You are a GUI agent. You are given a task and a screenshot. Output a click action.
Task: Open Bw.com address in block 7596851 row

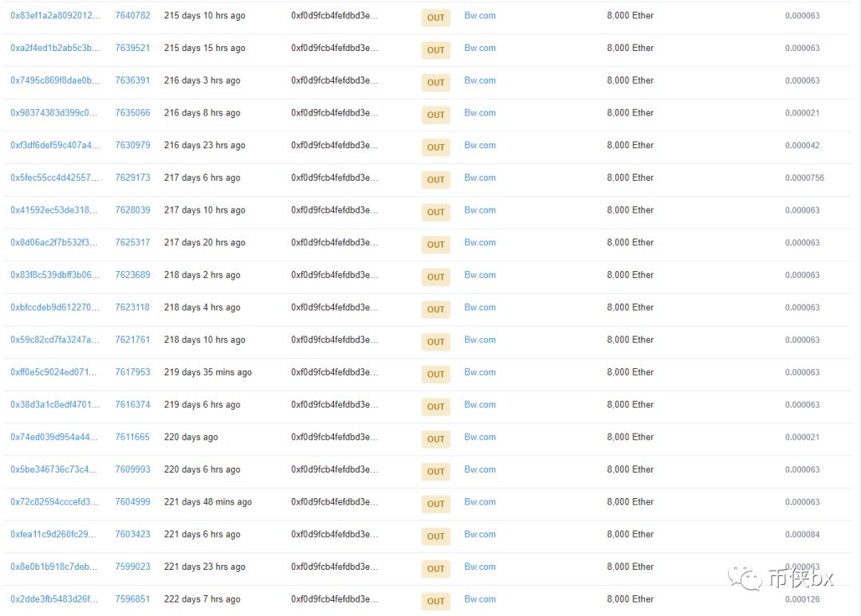point(480,598)
